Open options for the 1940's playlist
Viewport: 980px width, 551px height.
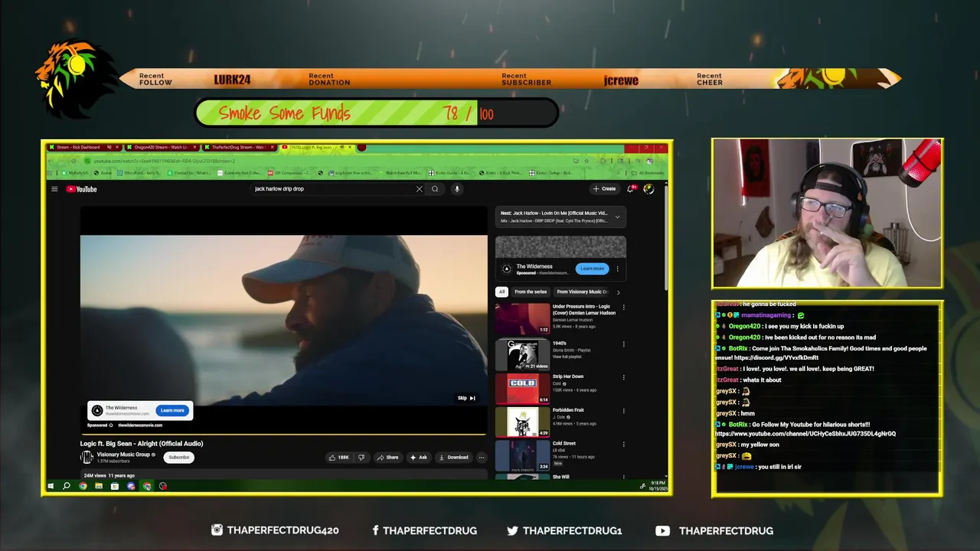[623, 344]
